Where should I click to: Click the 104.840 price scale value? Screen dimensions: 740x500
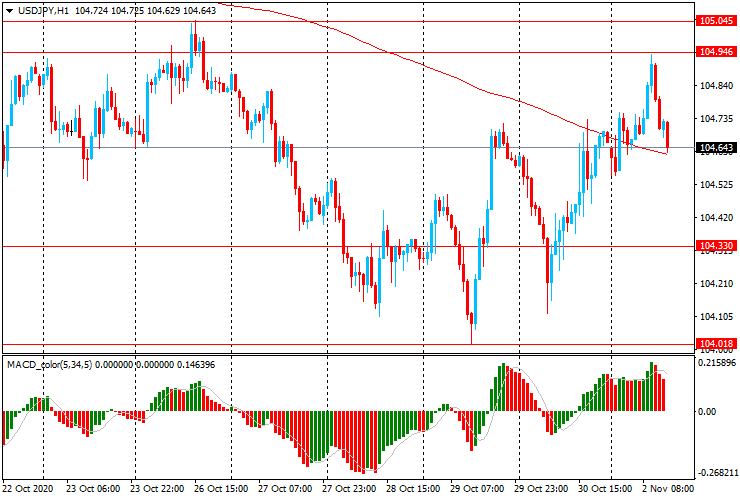pos(716,85)
